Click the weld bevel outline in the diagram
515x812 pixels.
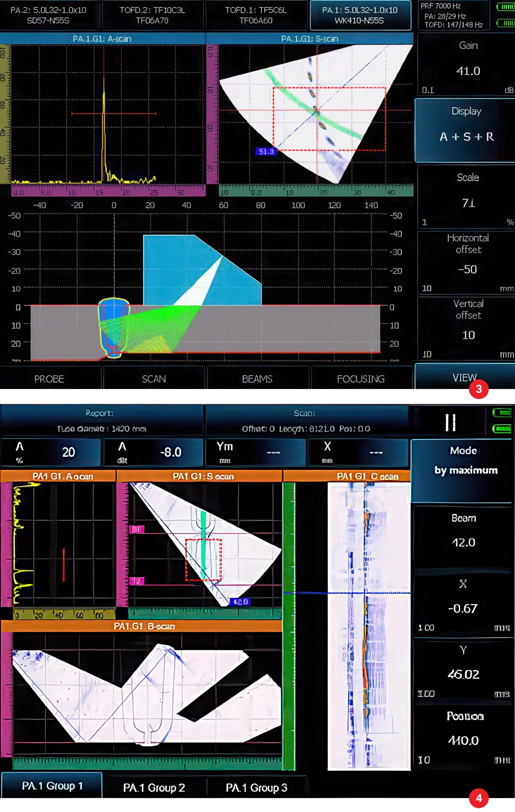coord(114,327)
